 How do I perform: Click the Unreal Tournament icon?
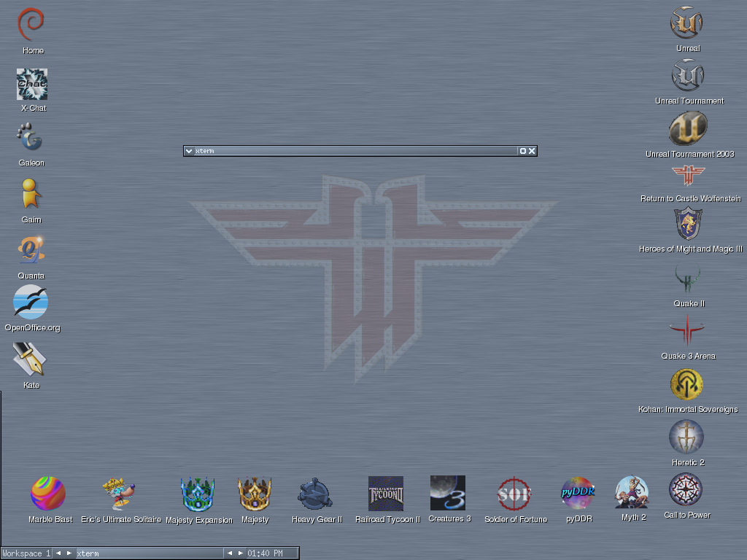click(x=687, y=75)
